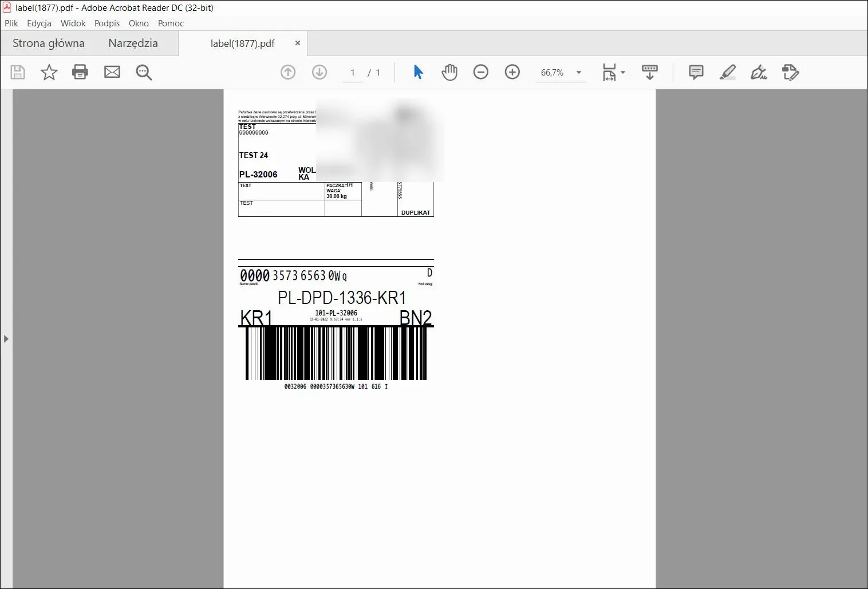Go to next page arrow
The image size is (868, 589).
[x=319, y=72]
